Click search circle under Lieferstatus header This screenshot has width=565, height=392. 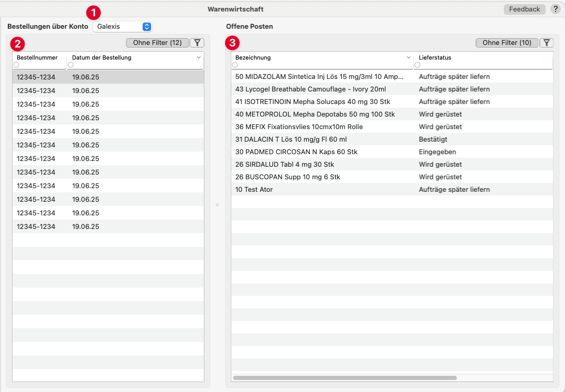(x=417, y=65)
